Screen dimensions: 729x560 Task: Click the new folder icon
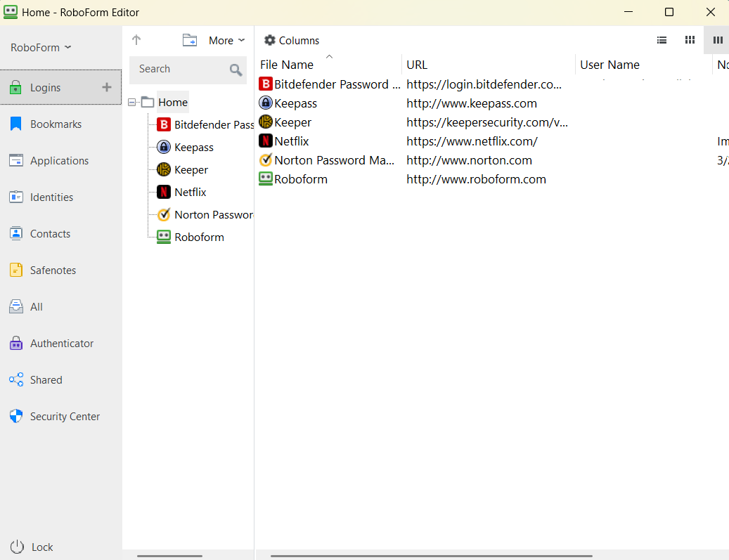click(x=190, y=40)
